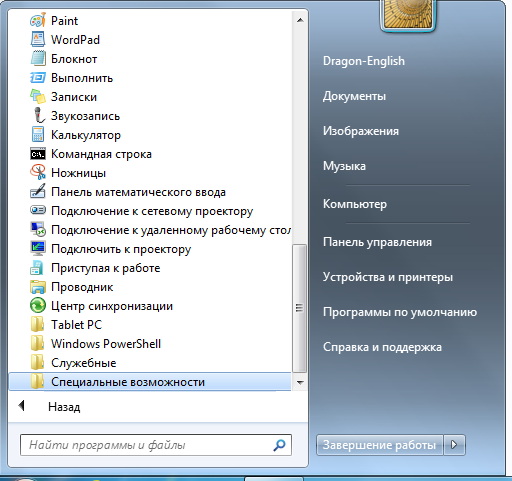Click the magnifier search icon
This screenshot has width=512, height=481.
coord(279,445)
